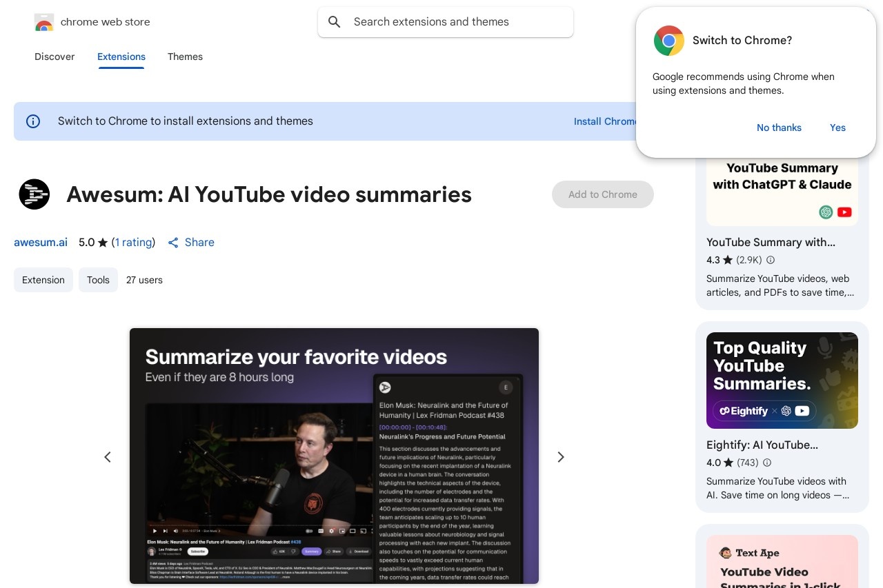Show previous screenshot with left arrow
This screenshot has height=588, width=883.
click(x=108, y=457)
